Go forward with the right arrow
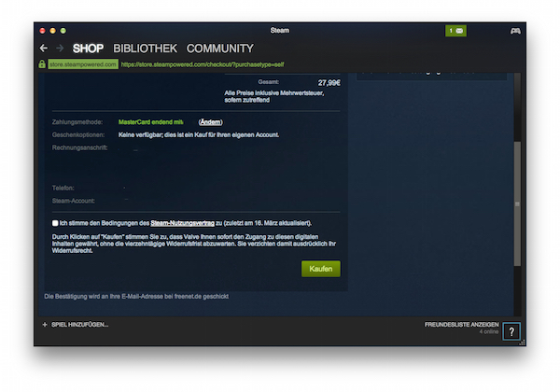Image resolution: width=560 pixels, height=392 pixels. pyautogui.click(x=60, y=49)
